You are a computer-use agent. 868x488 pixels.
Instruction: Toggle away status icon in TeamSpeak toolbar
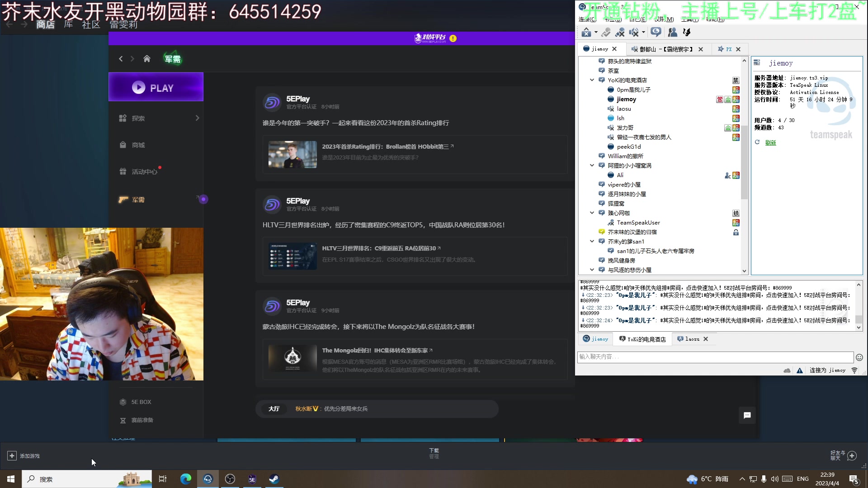click(586, 33)
